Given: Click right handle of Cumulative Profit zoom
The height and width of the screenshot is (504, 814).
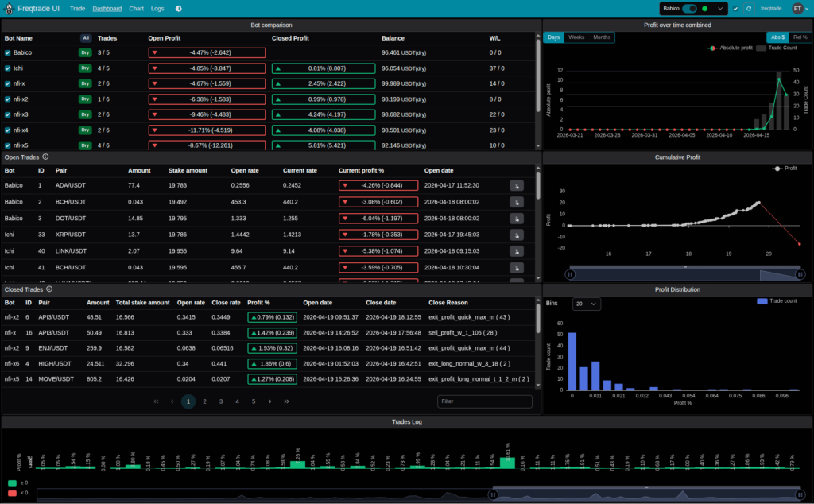Looking at the screenshot, I should tap(800, 274).
